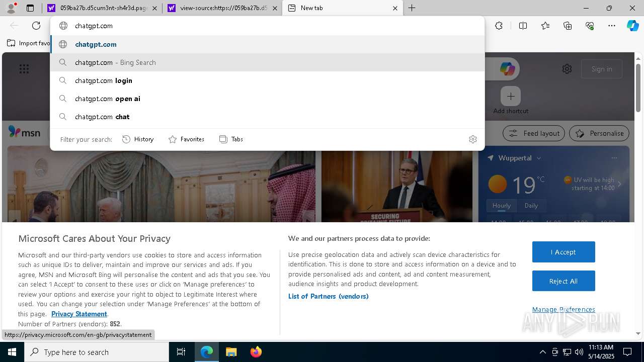Launch Firefox from the taskbar
Viewport: 644px width, 362px height.
tap(256, 352)
